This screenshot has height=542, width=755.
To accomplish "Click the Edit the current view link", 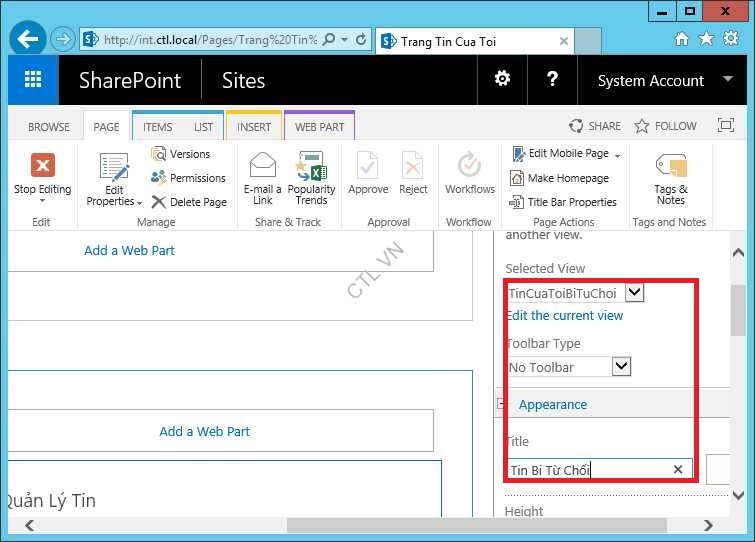I will pos(564,315).
